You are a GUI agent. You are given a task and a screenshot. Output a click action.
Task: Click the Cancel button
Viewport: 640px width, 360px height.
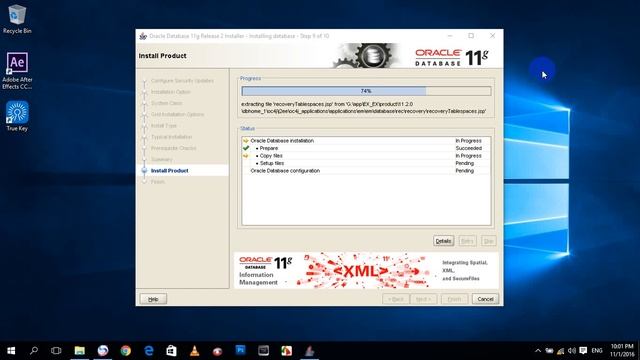click(x=485, y=299)
